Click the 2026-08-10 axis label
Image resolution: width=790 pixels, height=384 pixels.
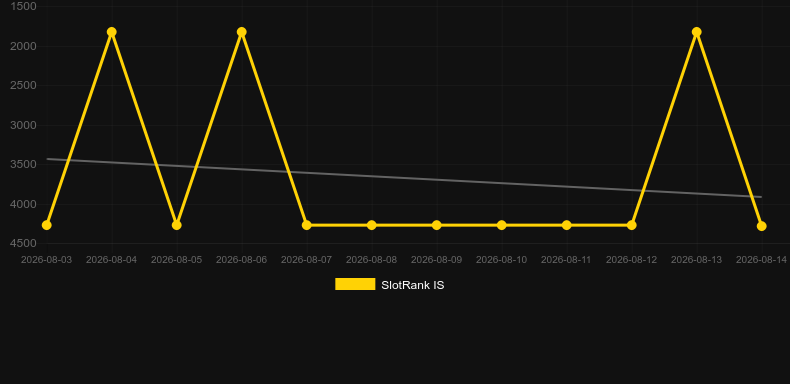501,260
